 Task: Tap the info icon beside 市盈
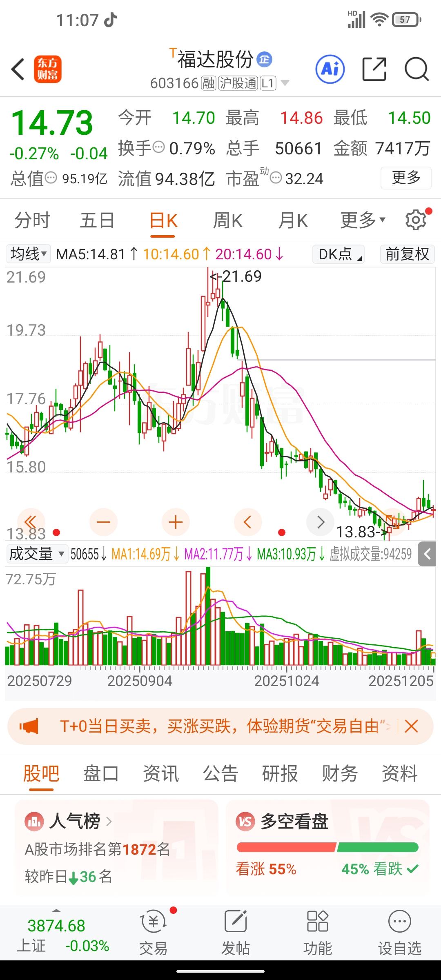(276, 178)
